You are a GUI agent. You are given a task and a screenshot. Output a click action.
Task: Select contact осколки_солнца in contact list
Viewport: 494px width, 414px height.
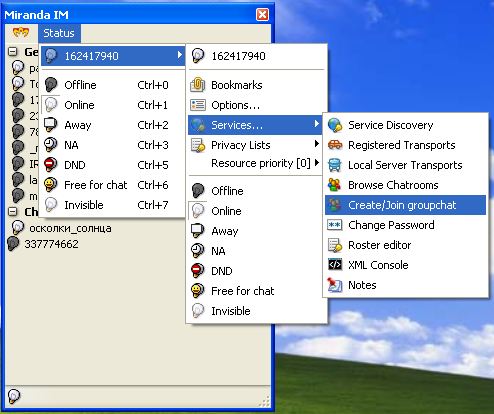tap(70, 228)
